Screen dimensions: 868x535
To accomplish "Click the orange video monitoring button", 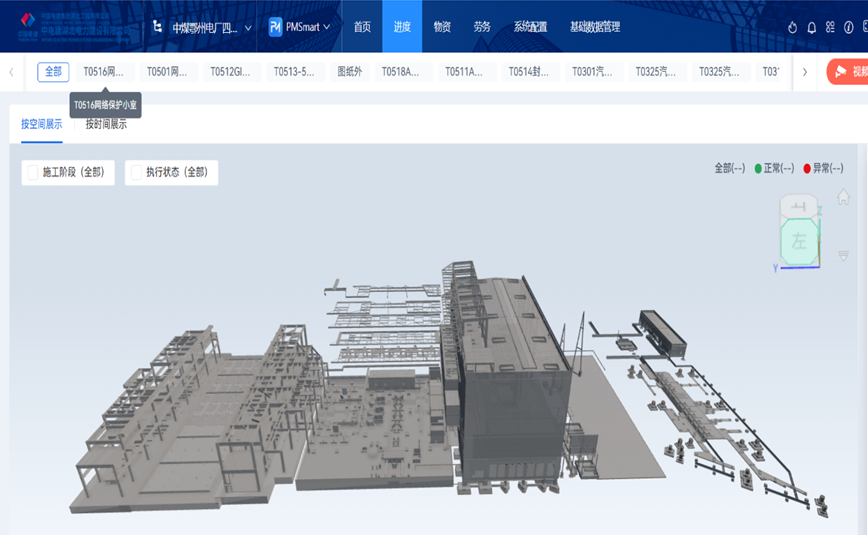I will [847, 72].
